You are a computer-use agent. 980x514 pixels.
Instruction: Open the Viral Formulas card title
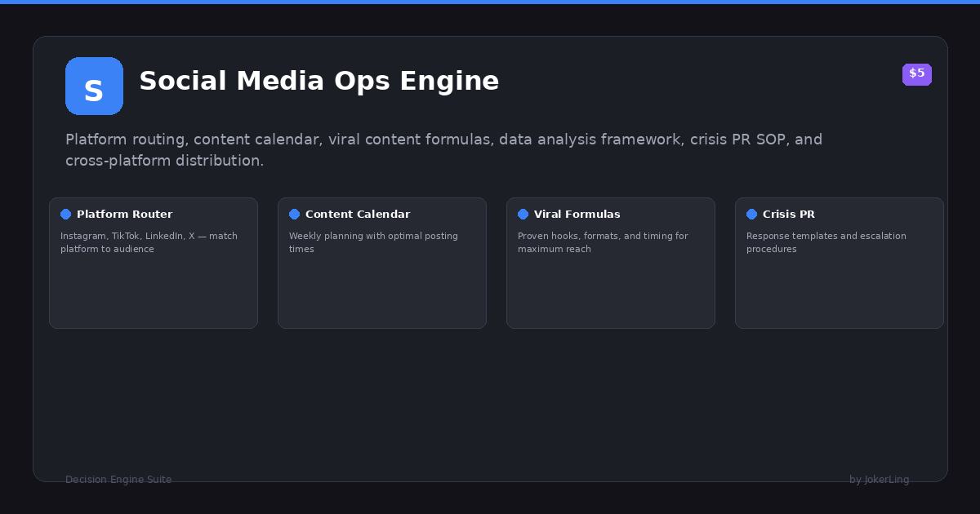577,215
